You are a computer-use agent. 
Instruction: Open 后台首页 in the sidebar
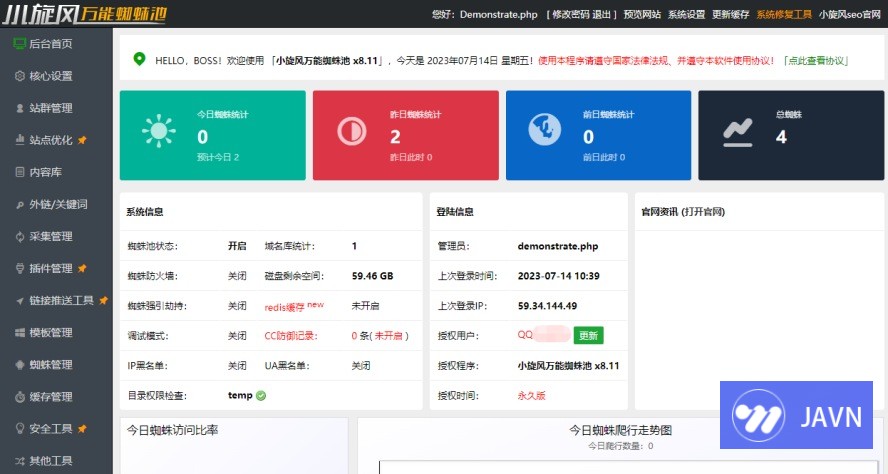pyautogui.click(x=50, y=44)
